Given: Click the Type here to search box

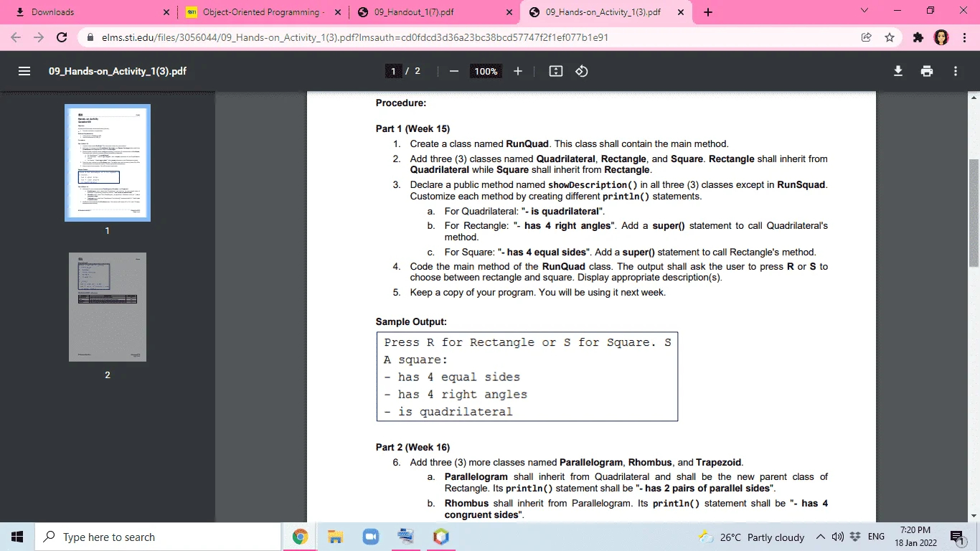Looking at the screenshot, I should pos(158,537).
